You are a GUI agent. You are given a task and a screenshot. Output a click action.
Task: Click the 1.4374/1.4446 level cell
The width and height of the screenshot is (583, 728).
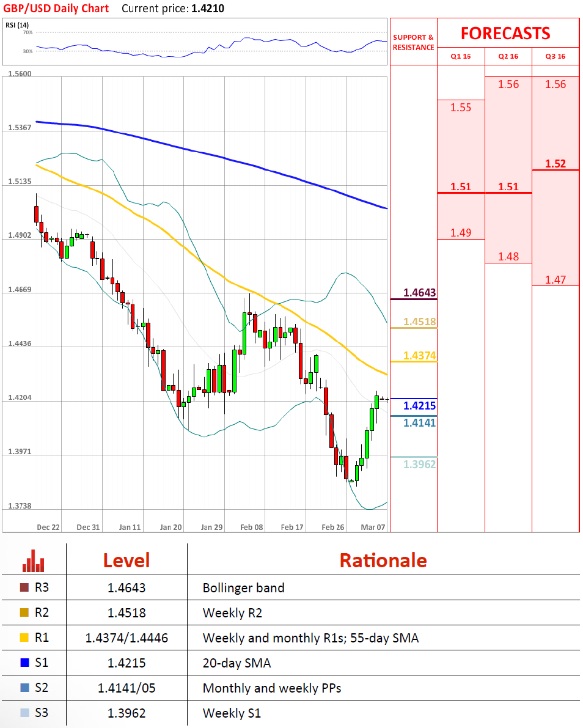point(127,638)
